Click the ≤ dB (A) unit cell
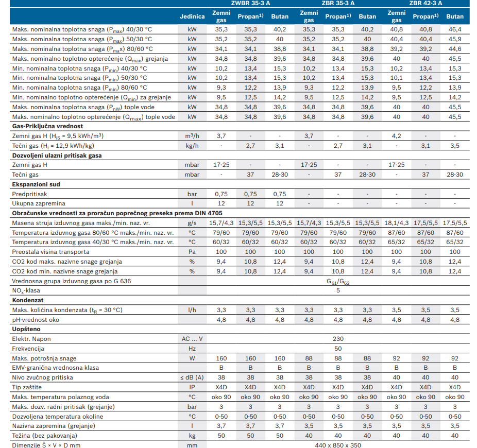 [x=192, y=377]
